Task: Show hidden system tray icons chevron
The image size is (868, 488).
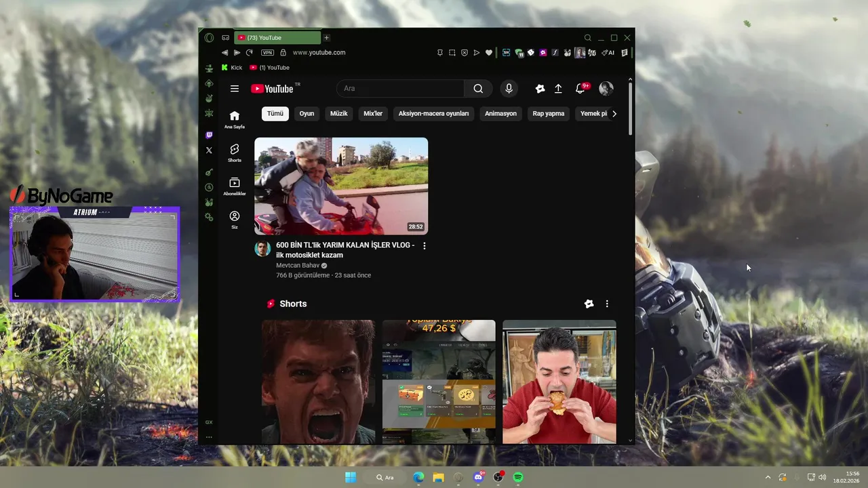Action: pos(768,477)
